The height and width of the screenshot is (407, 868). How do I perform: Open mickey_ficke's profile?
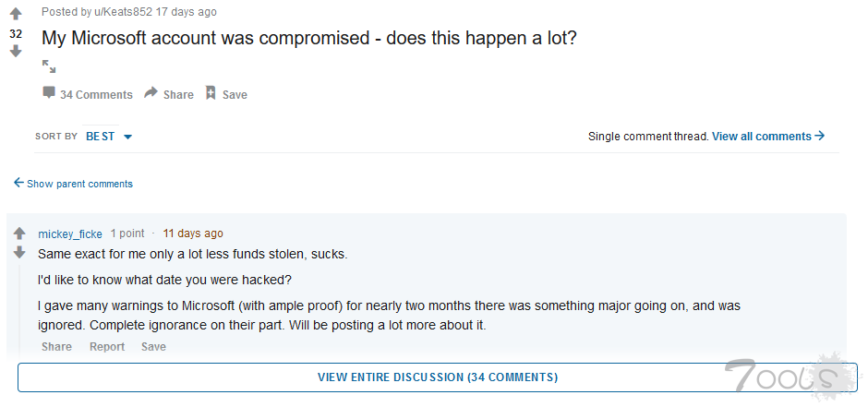pos(70,233)
